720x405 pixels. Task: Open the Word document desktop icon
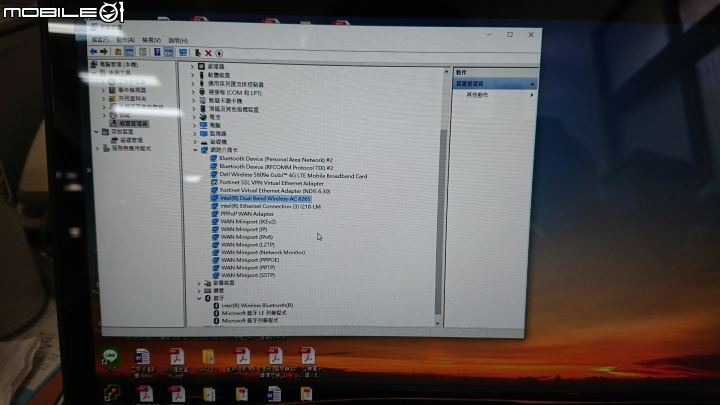[x=142, y=362]
